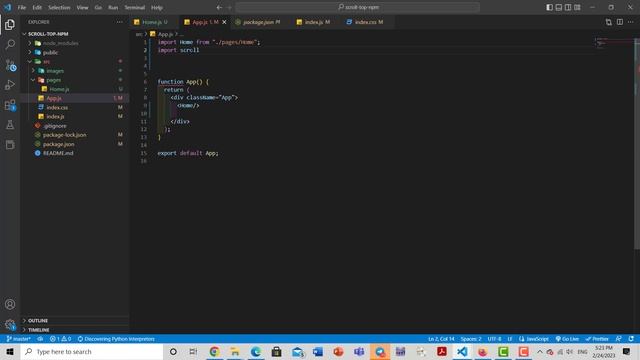Click the master branch status item
Screen dimensions: 640x360
pyautogui.click(x=18, y=339)
